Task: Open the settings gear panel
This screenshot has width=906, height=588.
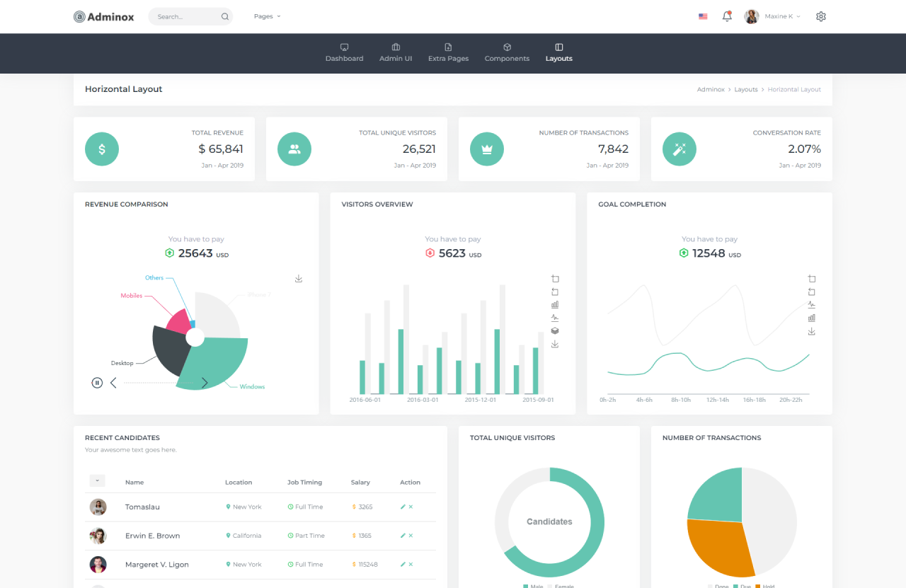Action: coord(821,16)
